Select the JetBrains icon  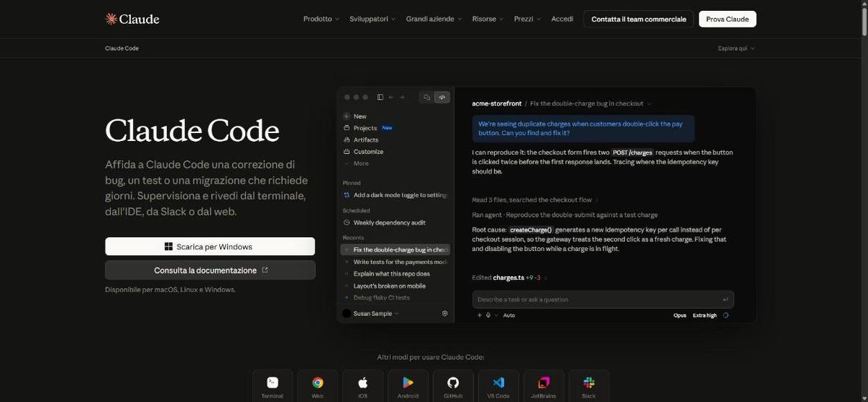[544, 382]
